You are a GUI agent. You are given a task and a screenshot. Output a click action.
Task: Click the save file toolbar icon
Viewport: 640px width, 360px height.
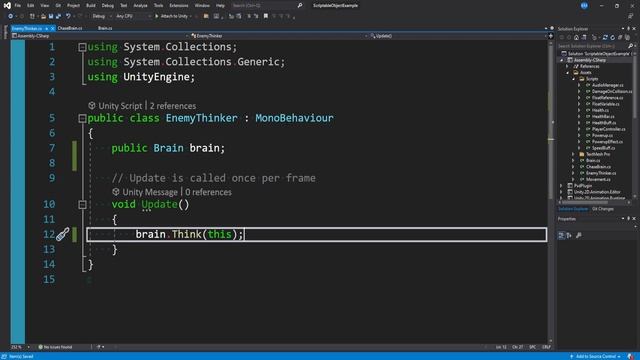tap(51, 16)
